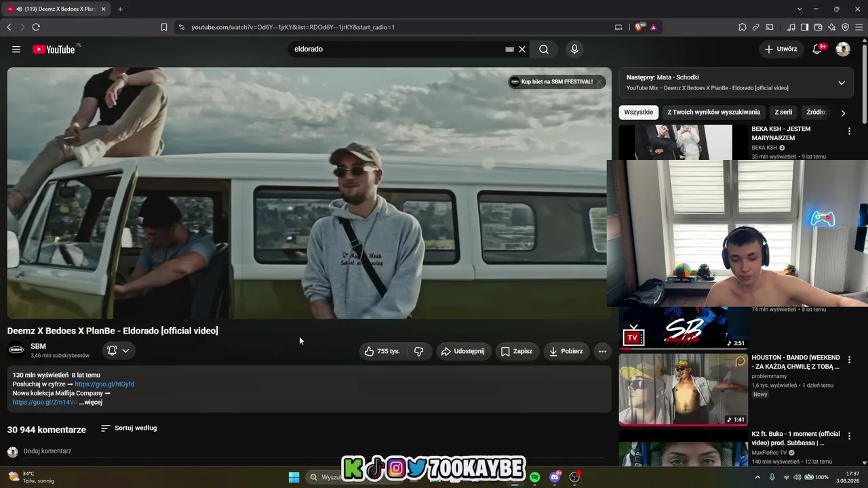Show hidden system tray icons
868x488 pixels.
point(757,477)
